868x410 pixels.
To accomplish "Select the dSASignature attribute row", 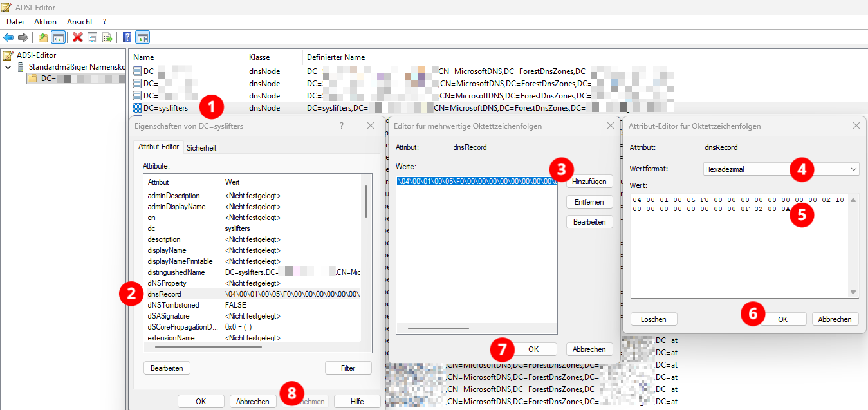I will (x=253, y=316).
